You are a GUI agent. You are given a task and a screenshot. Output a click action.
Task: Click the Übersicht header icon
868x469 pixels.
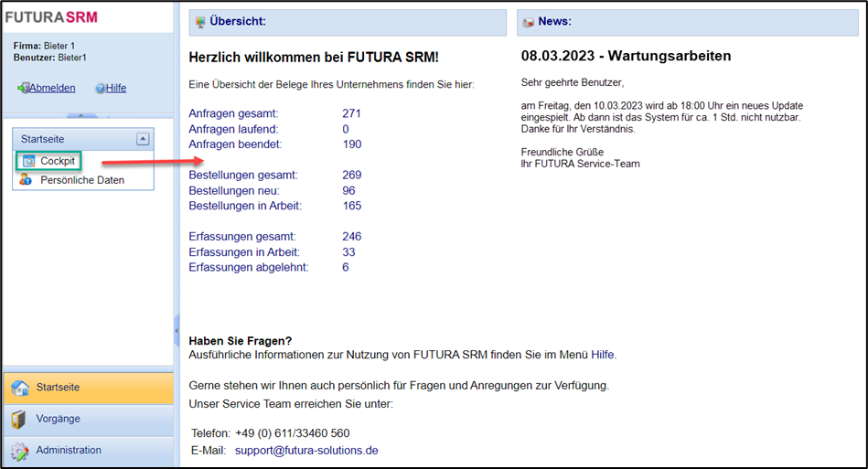[x=200, y=22]
